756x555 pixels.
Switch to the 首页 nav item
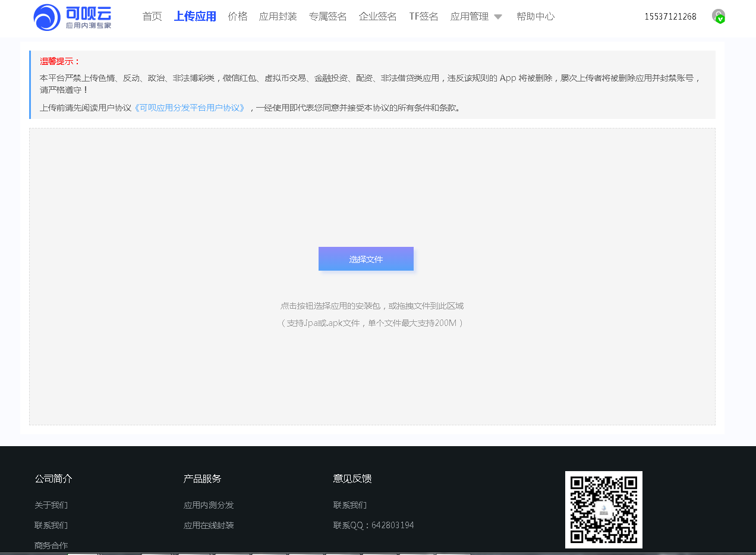152,16
